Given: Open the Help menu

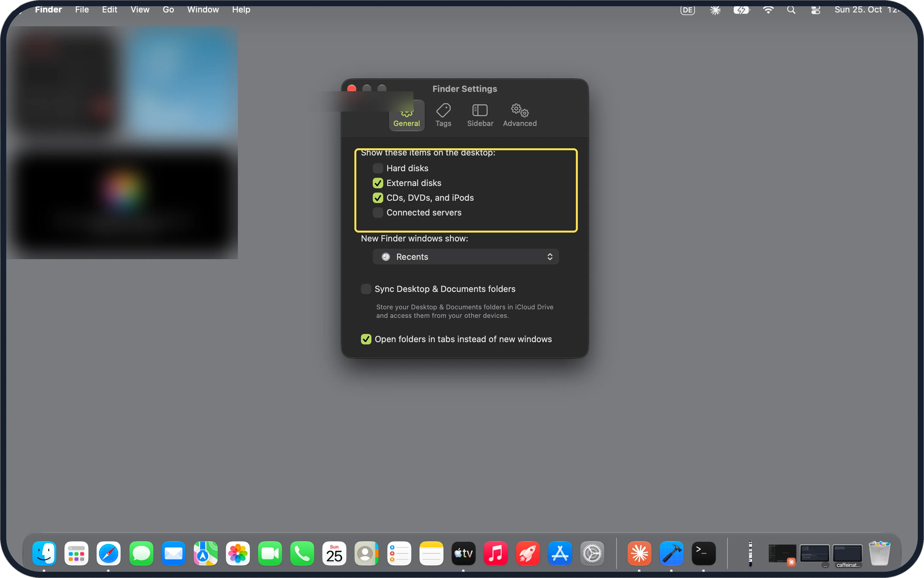Looking at the screenshot, I should (241, 10).
